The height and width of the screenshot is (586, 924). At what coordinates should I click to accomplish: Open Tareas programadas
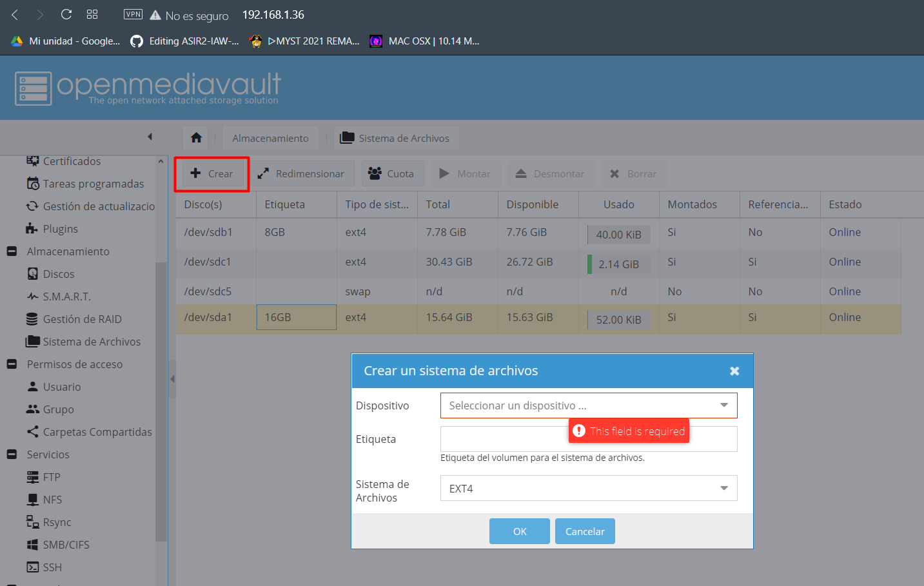[x=93, y=184]
